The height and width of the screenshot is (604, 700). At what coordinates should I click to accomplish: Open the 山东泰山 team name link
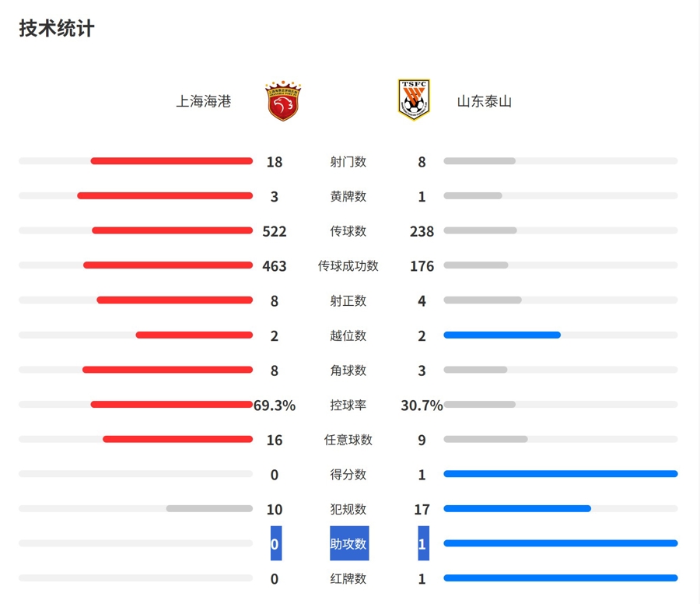485,101
